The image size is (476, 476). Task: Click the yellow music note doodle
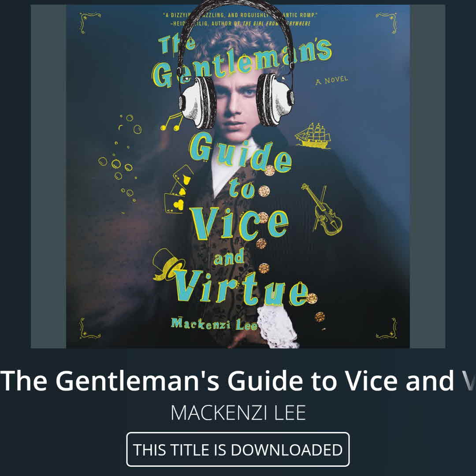coord(171,122)
